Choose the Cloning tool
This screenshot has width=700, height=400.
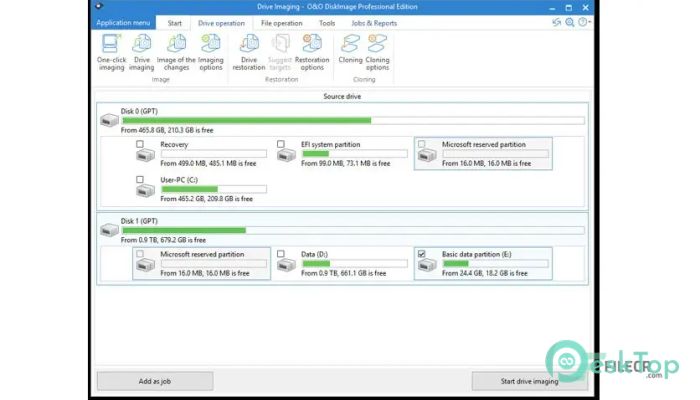[350, 48]
